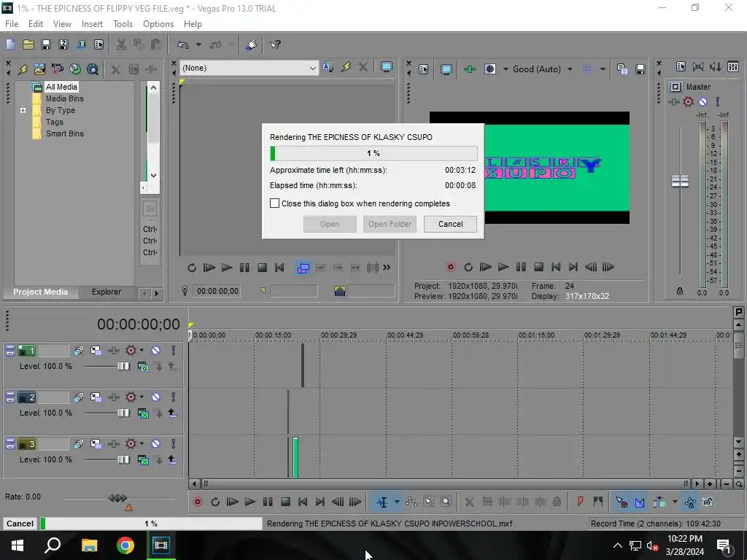Click track 3 compositing mode icon
The image size is (747, 560).
click(143, 460)
